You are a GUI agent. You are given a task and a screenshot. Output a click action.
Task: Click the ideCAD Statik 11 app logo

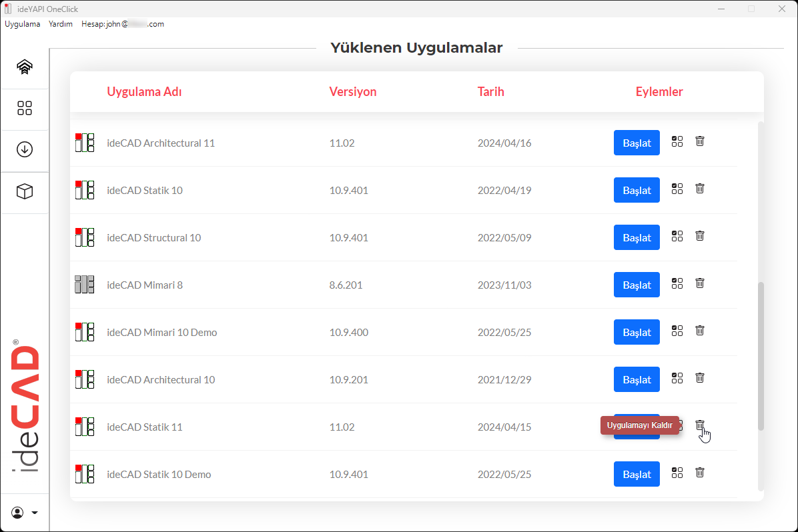[85, 427]
